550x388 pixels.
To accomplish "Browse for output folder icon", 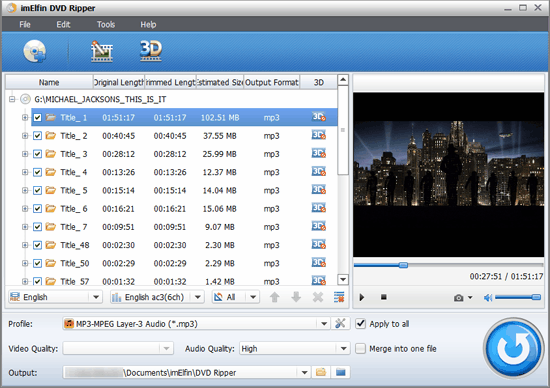I will pos(321,372).
